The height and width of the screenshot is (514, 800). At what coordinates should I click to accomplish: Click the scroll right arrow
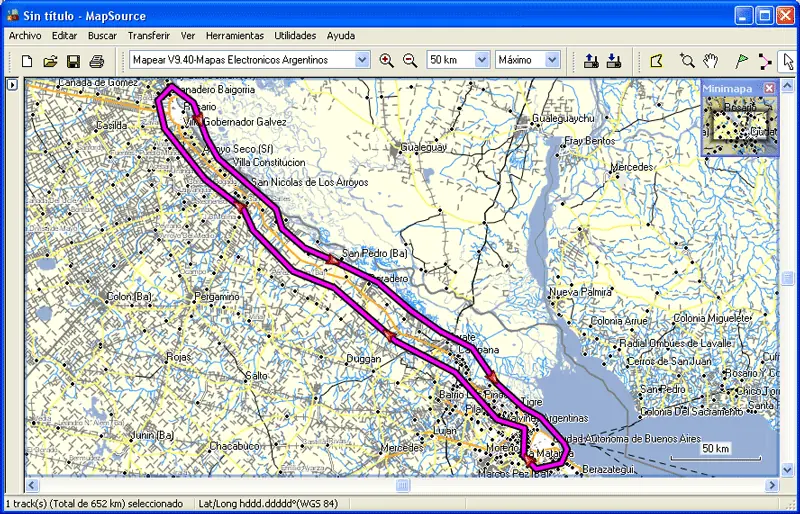coord(773,484)
